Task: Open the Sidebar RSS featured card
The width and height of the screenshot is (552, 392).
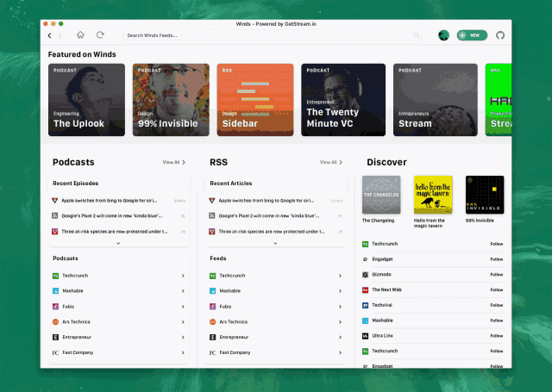Action: click(255, 100)
